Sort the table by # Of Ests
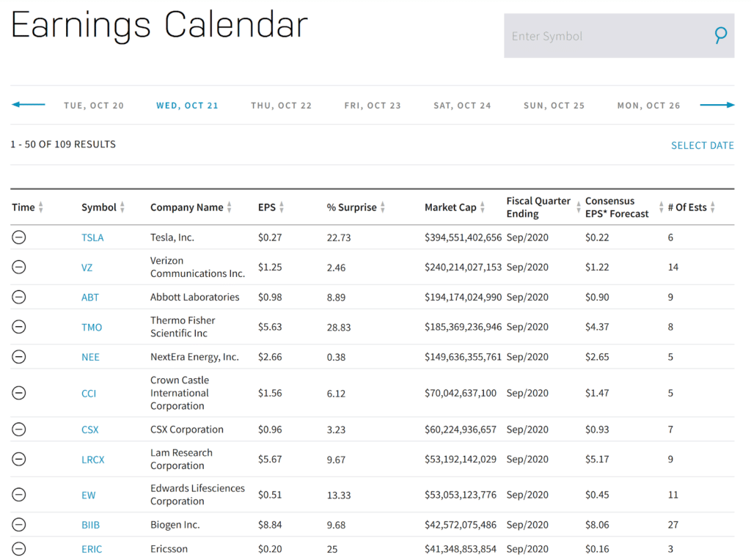This screenshot has height=560, width=751. (713, 207)
